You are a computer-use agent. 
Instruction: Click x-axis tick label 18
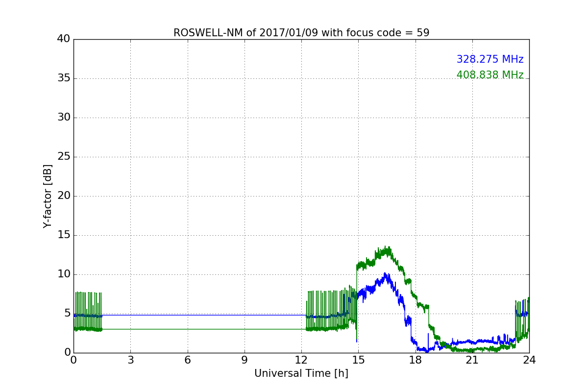416,360
